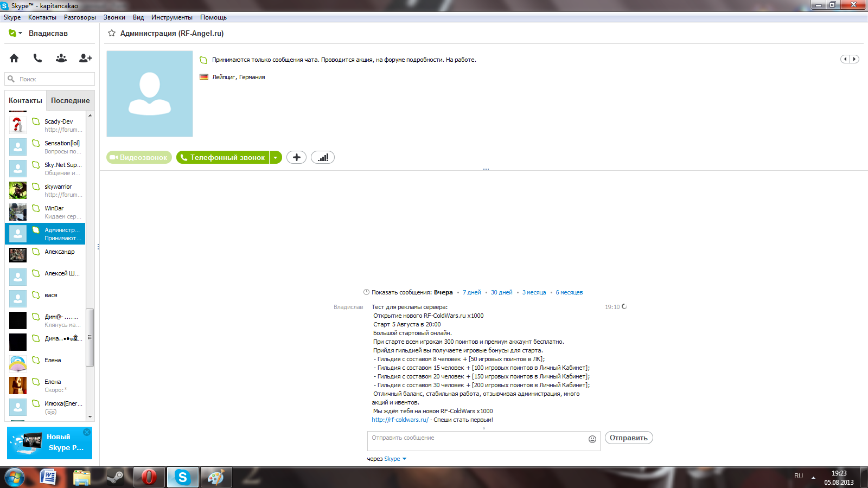The image size is (868, 488).
Task: Select Дима contact in list
Action: tap(45, 342)
